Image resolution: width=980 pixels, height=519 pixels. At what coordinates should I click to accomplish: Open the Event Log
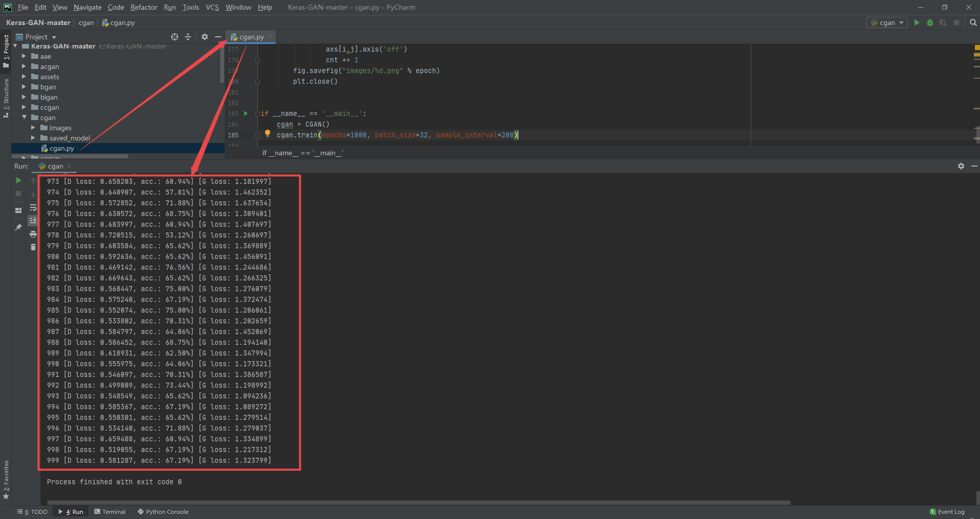point(947,512)
